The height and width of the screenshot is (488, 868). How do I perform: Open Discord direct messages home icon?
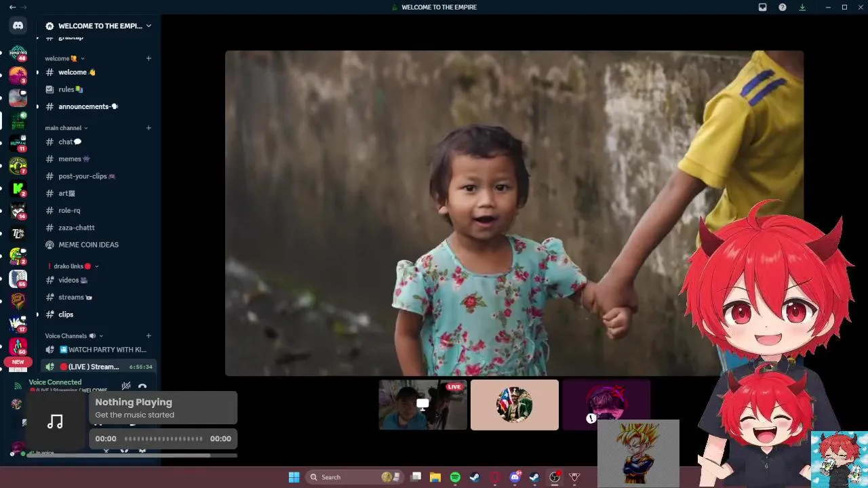(x=18, y=26)
